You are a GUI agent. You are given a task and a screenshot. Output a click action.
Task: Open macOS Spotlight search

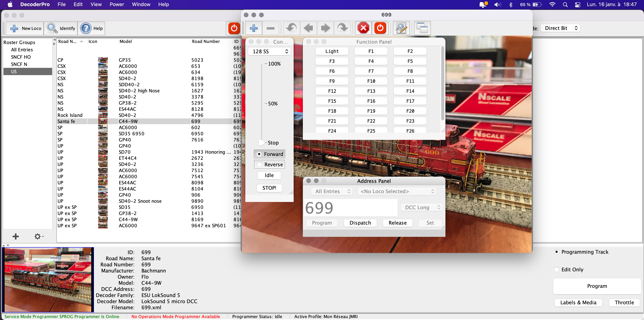[x=565, y=4]
